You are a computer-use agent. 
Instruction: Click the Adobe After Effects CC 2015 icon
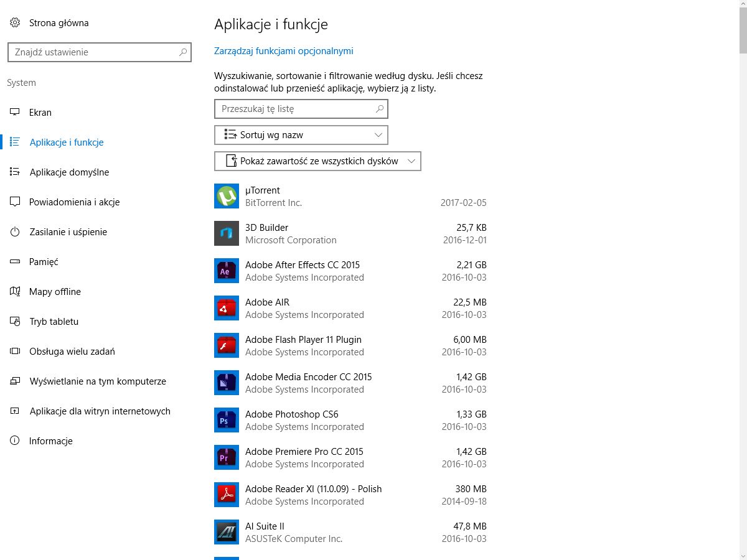coord(227,271)
